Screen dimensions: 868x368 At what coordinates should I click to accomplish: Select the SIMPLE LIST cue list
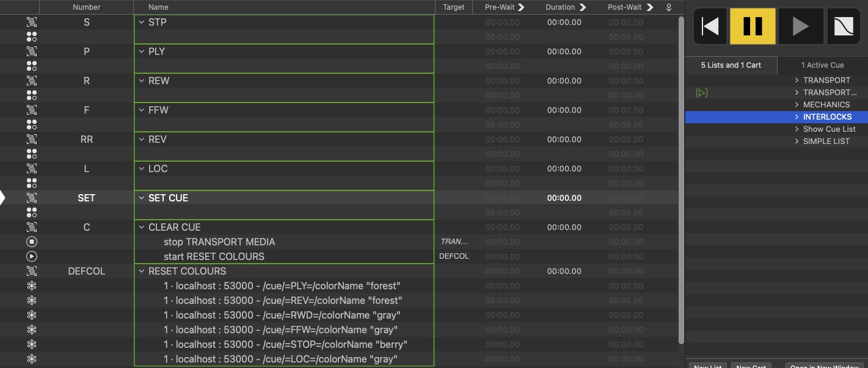[x=826, y=142]
